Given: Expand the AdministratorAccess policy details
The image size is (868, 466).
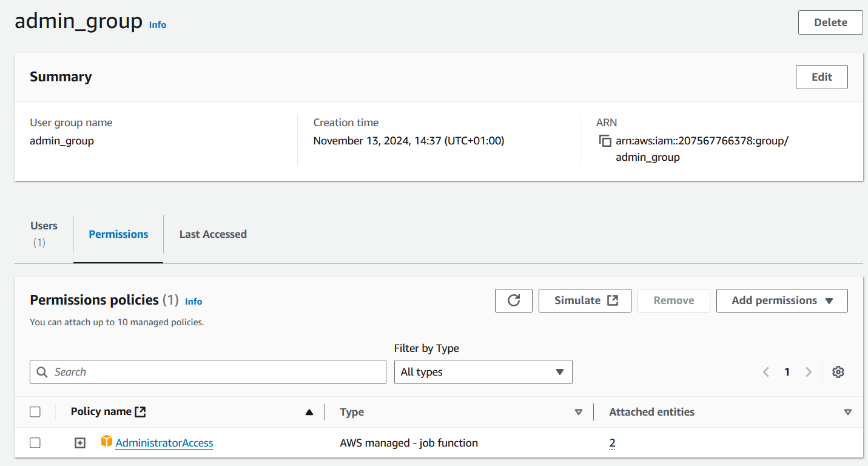Looking at the screenshot, I should point(80,443).
